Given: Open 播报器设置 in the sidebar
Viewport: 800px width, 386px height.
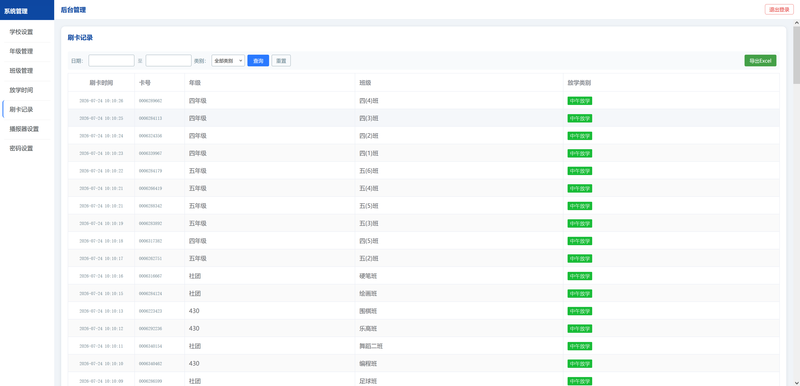Looking at the screenshot, I should (x=24, y=128).
